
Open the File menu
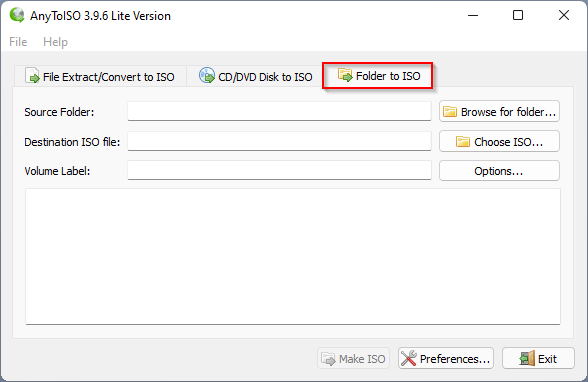click(x=18, y=42)
